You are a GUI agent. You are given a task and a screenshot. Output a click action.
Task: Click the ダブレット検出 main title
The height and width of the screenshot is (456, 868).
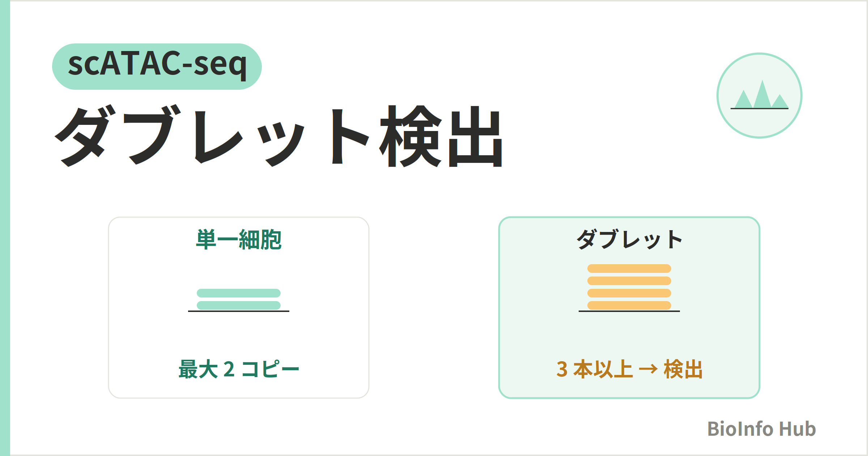click(278, 136)
